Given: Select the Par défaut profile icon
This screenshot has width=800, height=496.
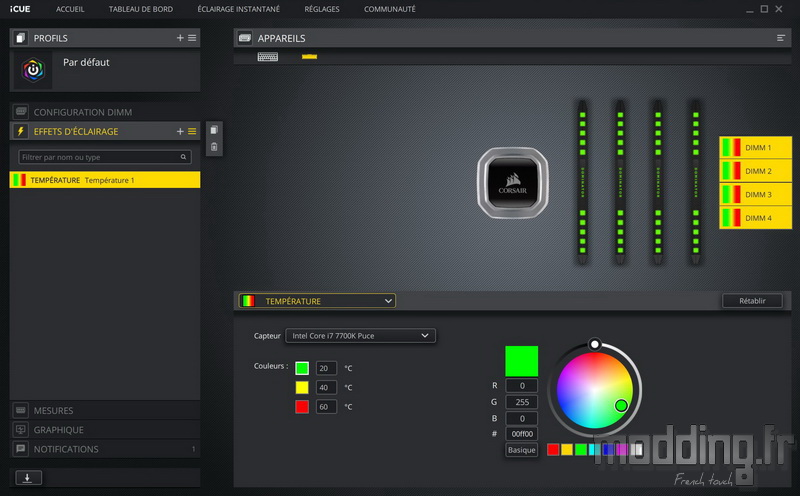Looking at the screenshot, I should click(33, 70).
